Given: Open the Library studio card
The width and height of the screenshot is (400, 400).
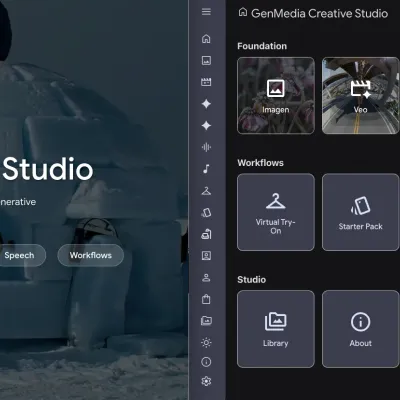Looking at the screenshot, I should coord(276,329).
